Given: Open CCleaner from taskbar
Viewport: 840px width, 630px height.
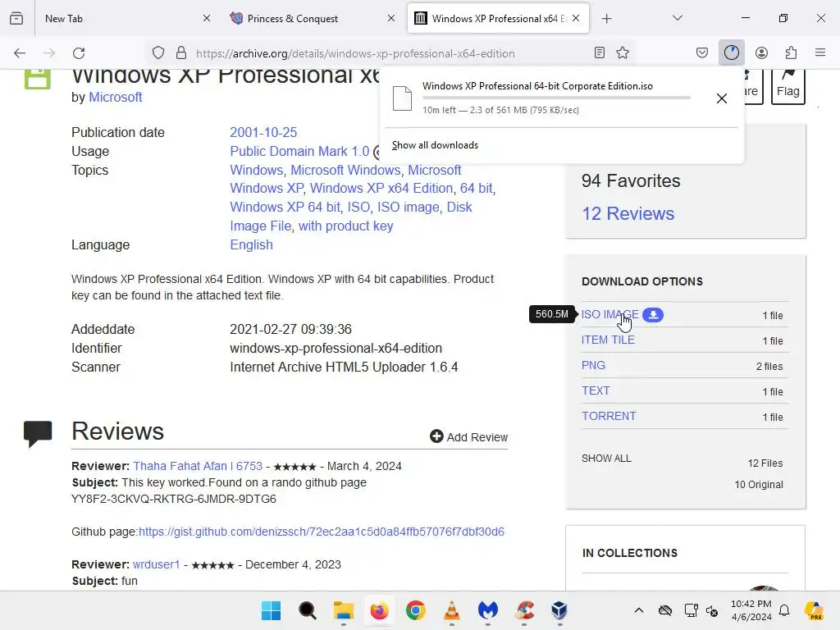Looking at the screenshot, I should (524, 610).
